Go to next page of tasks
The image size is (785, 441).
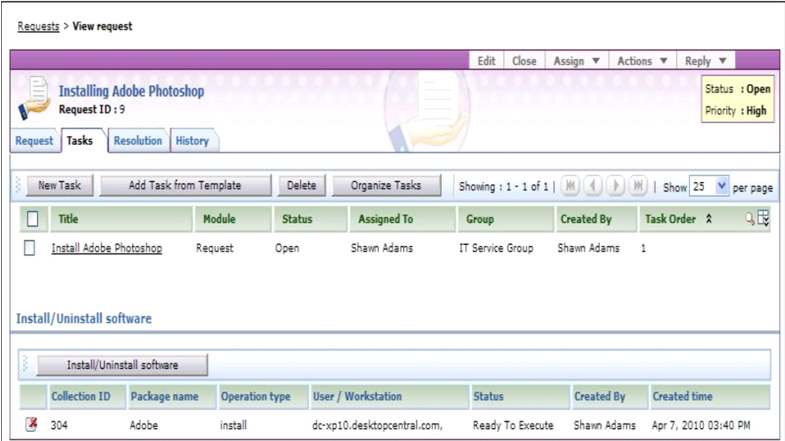click(x=615, y=186)
